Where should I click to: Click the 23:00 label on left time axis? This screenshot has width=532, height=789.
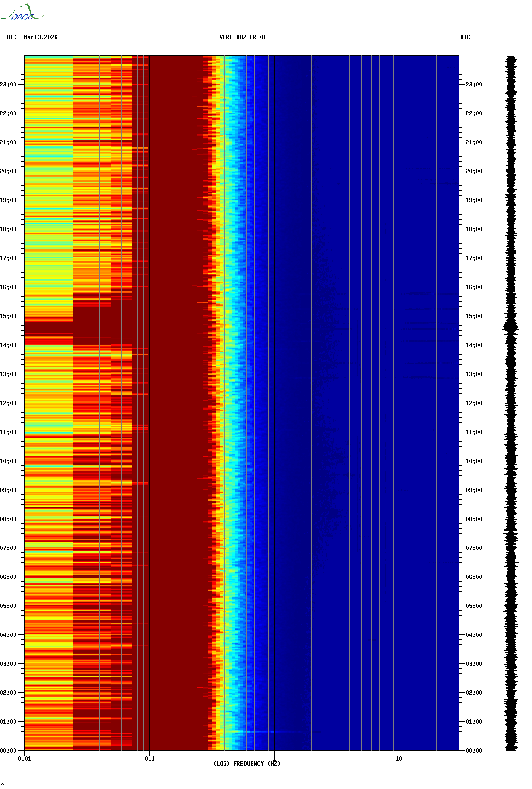point(8,85)
